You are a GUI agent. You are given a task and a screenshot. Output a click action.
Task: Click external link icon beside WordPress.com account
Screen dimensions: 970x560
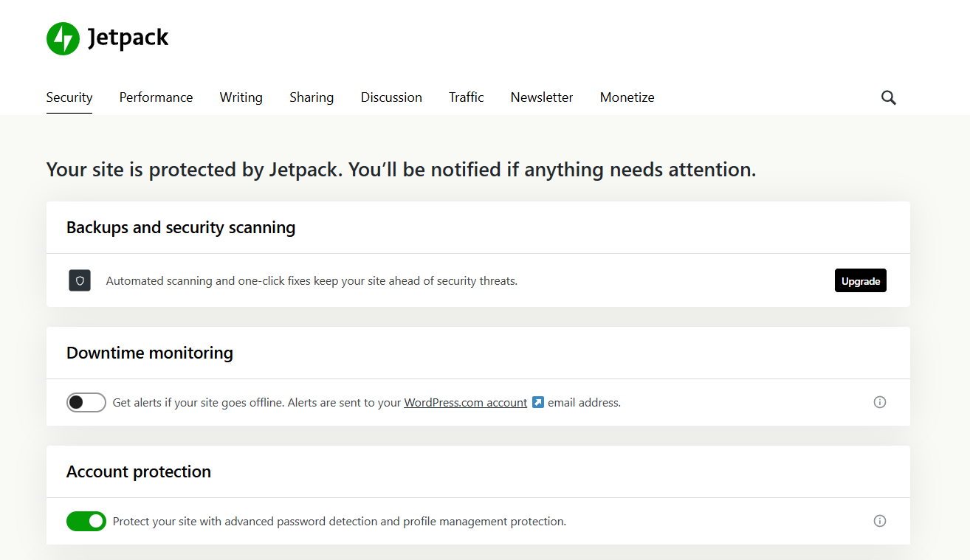click(x=538, y=402)
